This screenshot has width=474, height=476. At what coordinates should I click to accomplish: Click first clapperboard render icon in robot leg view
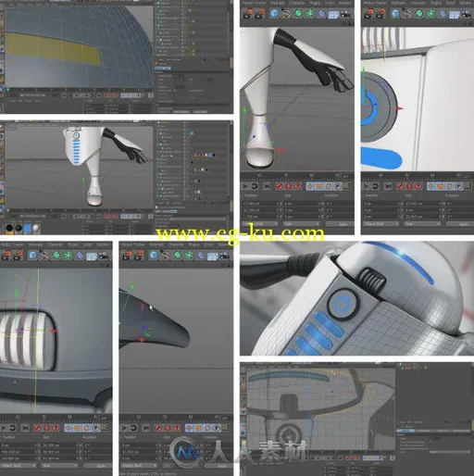tap(247, 13)
